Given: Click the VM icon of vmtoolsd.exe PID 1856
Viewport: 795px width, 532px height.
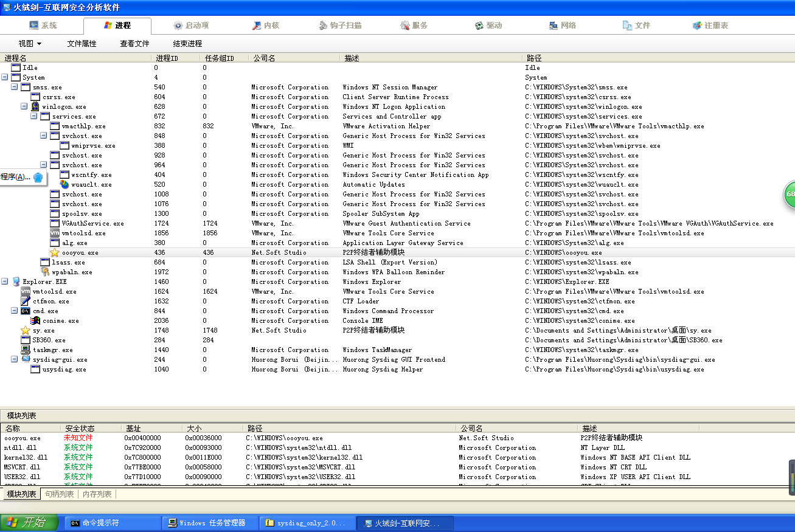Looking at the screenshot, I should click(x=55, y=233).
